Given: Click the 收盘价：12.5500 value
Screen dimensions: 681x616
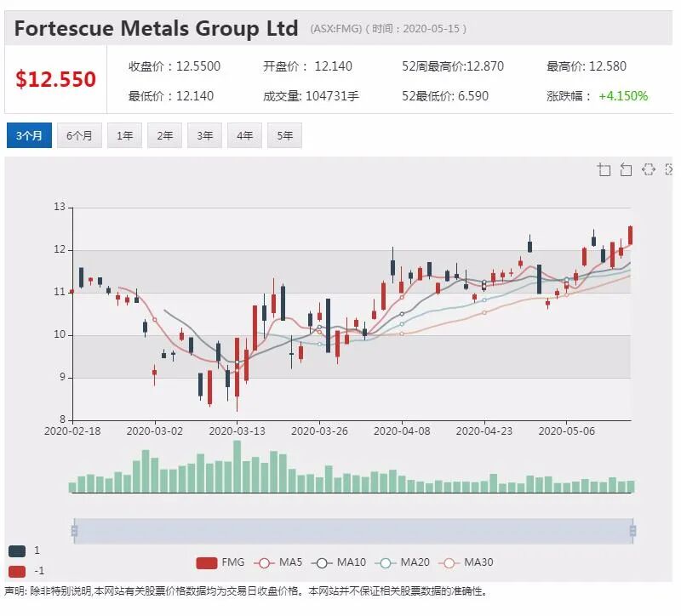Looking at the screenshot, I should 175,66.
